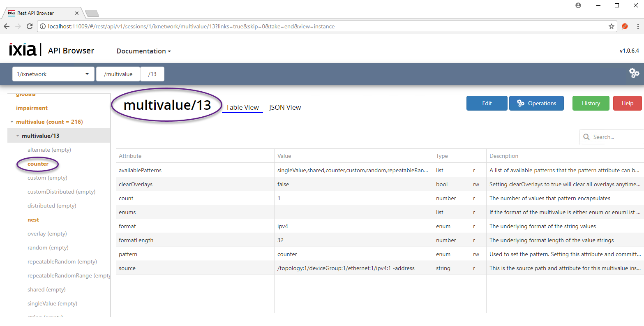Click the green History button
644x326 pixels.
(x=591, y=103)
